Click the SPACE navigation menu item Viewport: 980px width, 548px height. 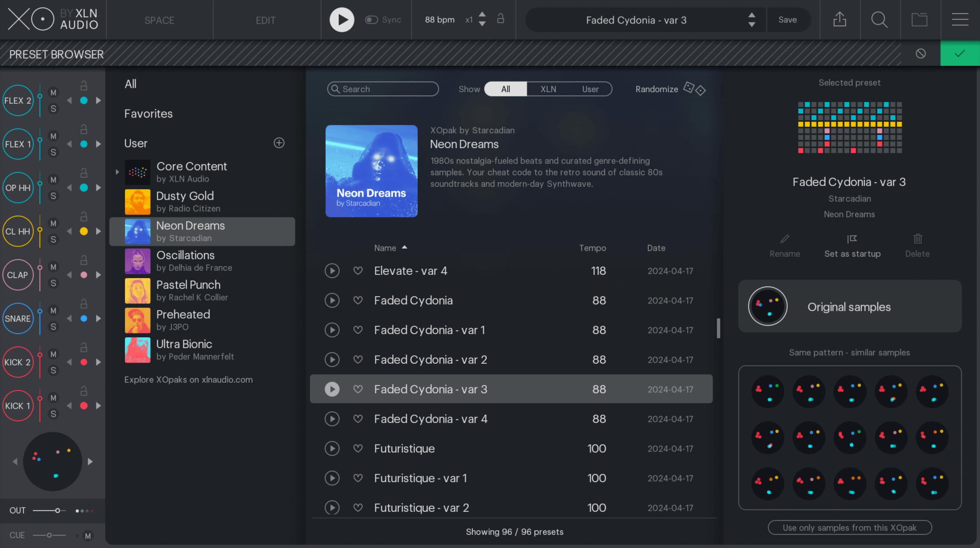[159, 20]
